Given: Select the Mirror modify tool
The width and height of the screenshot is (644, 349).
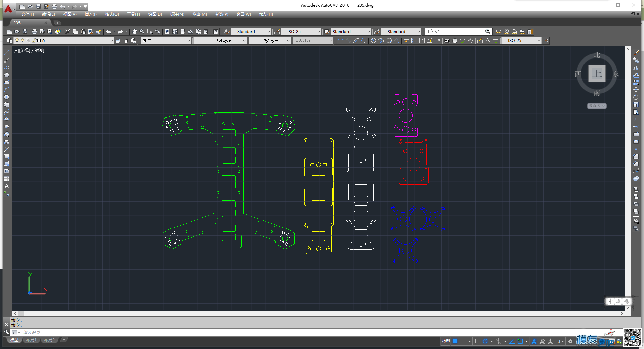Looking at the screenshot, I should (x=636, y=68).
